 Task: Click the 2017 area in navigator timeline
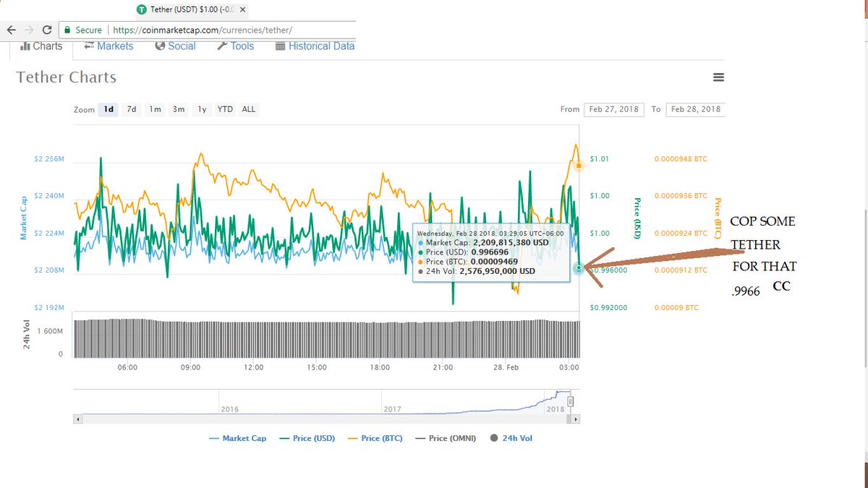(x=393, y=409)
